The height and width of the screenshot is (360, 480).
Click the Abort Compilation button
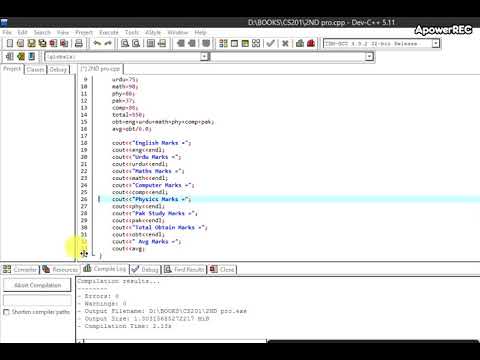37,285
